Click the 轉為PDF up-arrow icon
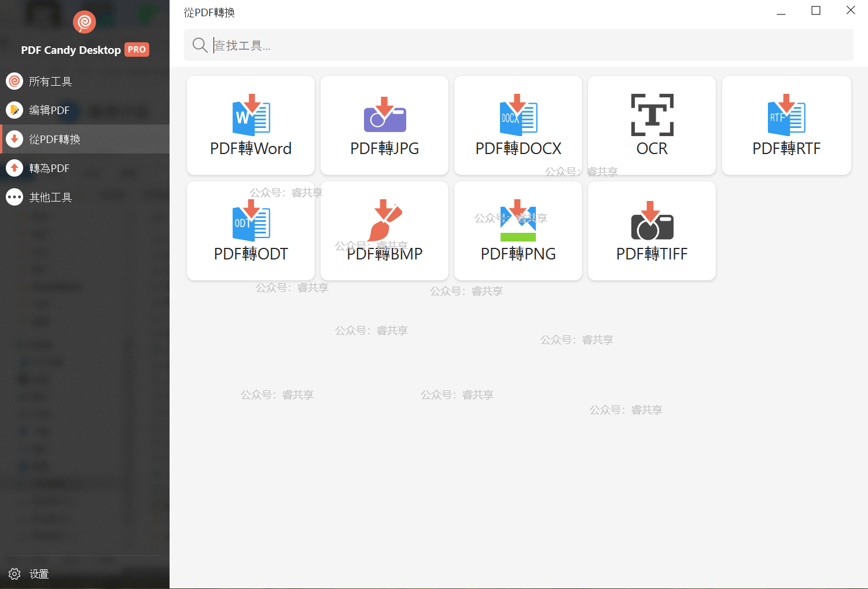Screen dimensions: 868x589 click(14, 168)
